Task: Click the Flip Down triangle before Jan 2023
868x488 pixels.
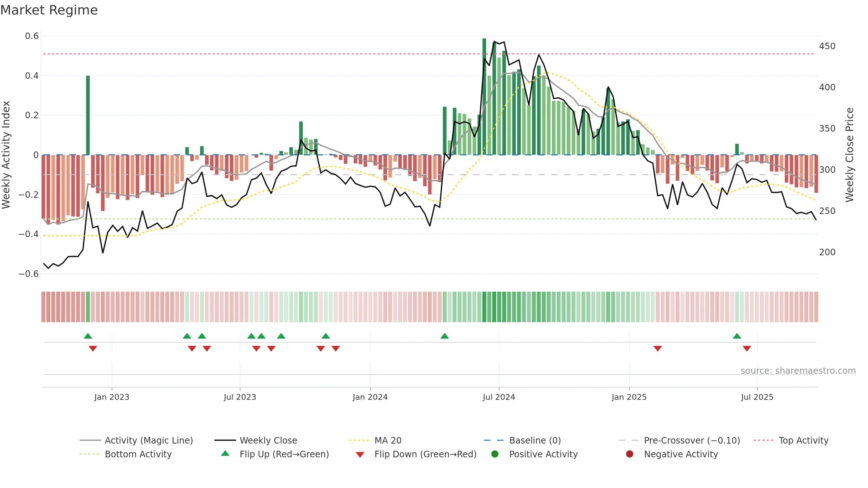Action: click(x=93, y=348)
